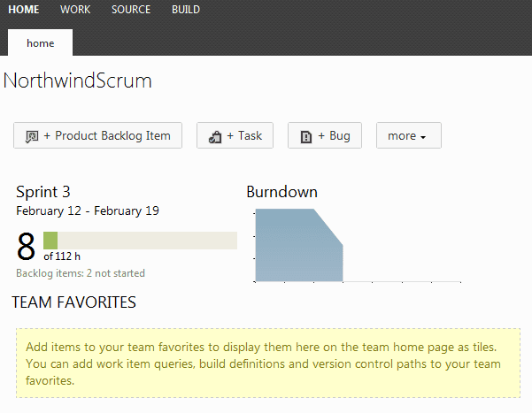The height and width of the screenshot is (413, 532).
Task: Click the Burndown heading
Action: (281, 192)
